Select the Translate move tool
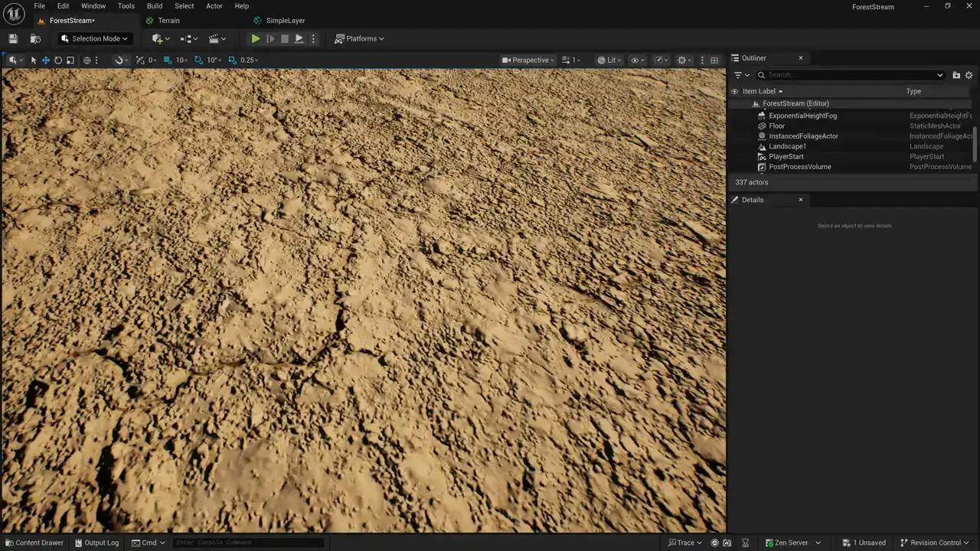This screenshot has height=551, width=980. click(x=46, y=60)
